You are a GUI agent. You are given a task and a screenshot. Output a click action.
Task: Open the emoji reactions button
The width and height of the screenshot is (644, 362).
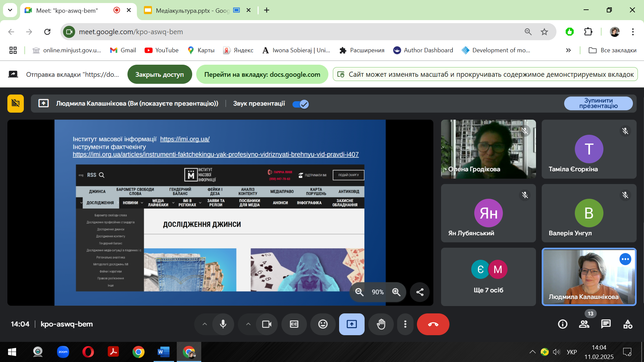pyautogui.click(x=323, y=324)
